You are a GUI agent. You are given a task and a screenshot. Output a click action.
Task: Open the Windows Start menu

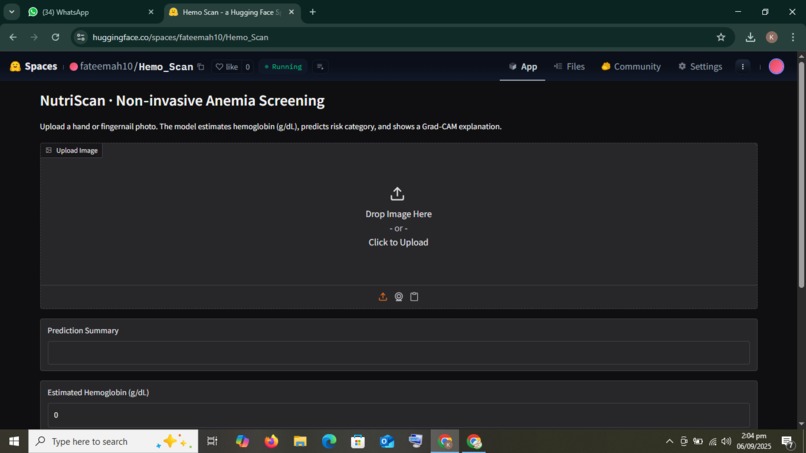(x=14, y=441)
